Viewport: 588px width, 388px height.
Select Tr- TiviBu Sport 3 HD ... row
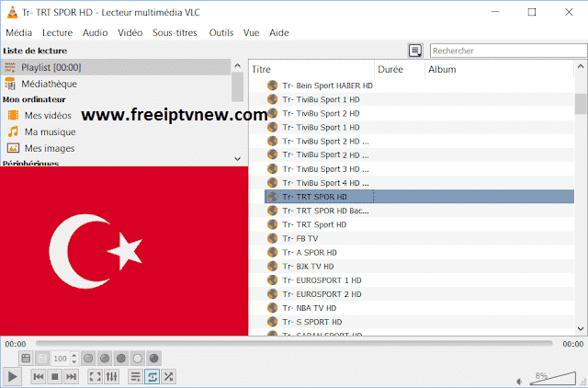coord(412,169)
